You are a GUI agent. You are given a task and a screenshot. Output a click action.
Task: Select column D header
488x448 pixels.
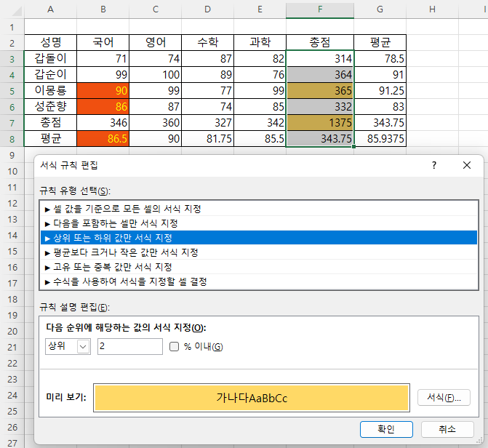[x=207, y=9]
